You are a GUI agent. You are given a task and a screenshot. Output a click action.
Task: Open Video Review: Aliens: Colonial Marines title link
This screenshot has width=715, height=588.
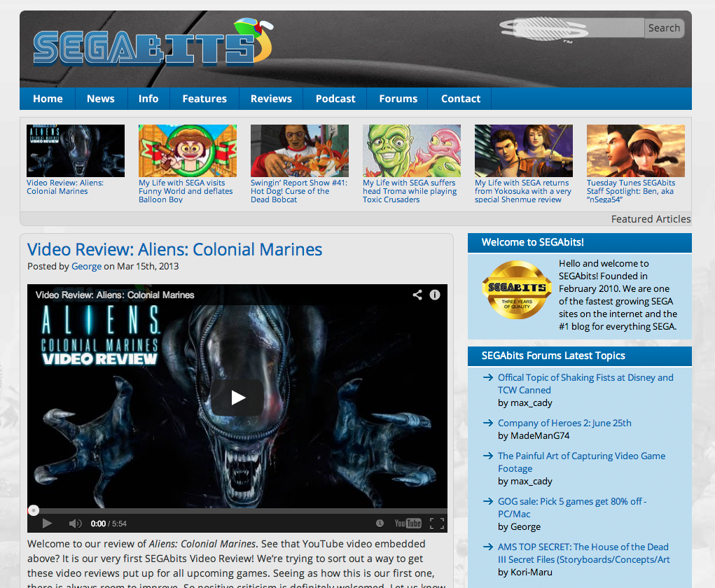174,249
